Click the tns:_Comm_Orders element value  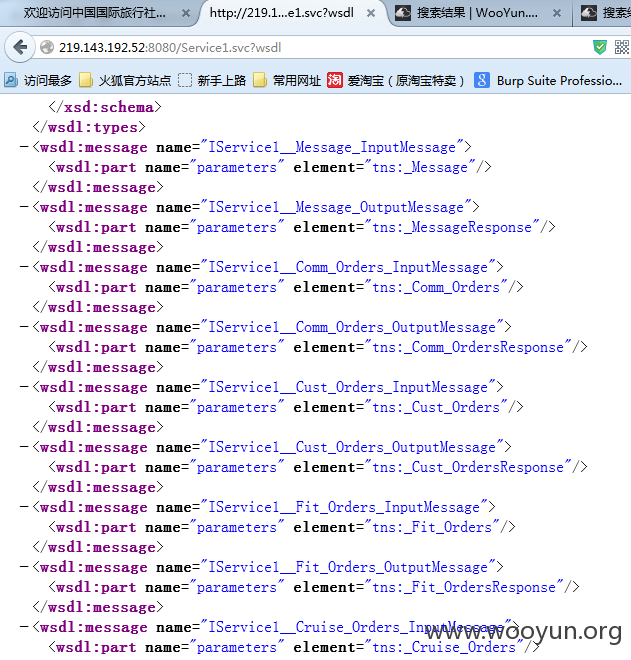436,287
